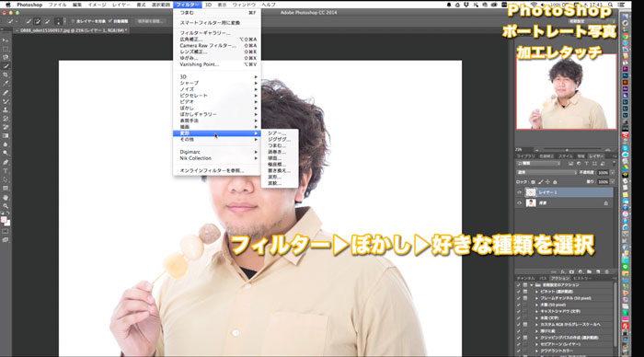Select the Pen tool
The image size is (644, 357).
pos(6,162)
